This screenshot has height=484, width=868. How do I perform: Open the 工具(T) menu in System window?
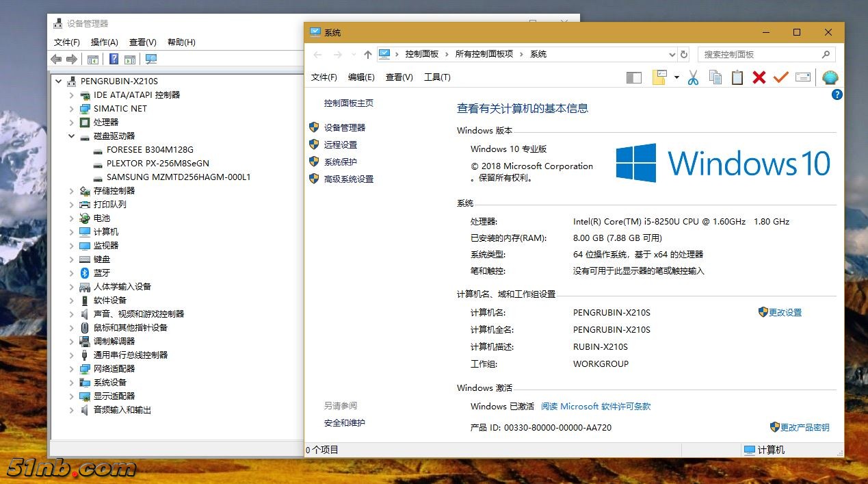point(437,77)
